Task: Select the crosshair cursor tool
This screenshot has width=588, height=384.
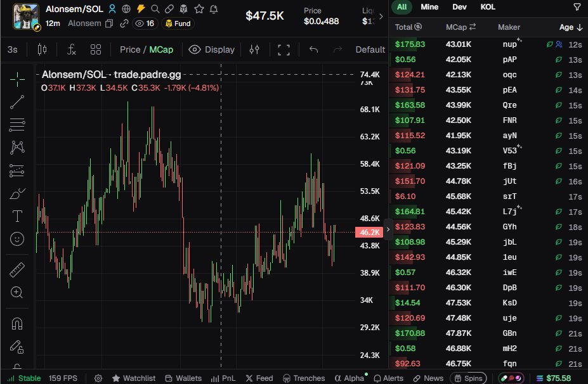Action: (x=17, y=79)
